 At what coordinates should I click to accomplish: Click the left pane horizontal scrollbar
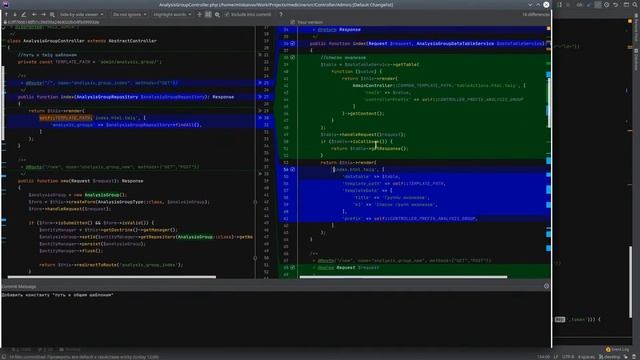pyautogui.click(x=112, y=277)
